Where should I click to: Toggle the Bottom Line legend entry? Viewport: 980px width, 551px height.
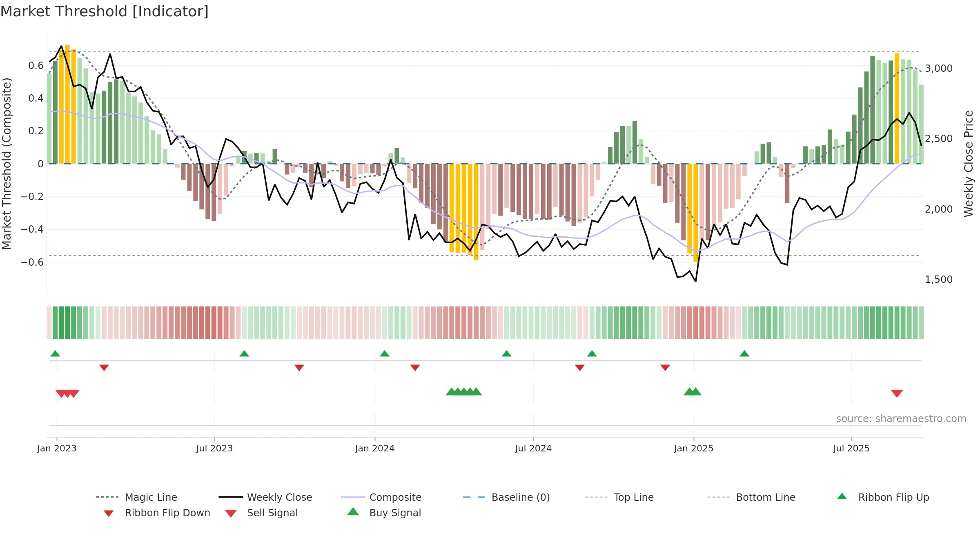[751, 497]
